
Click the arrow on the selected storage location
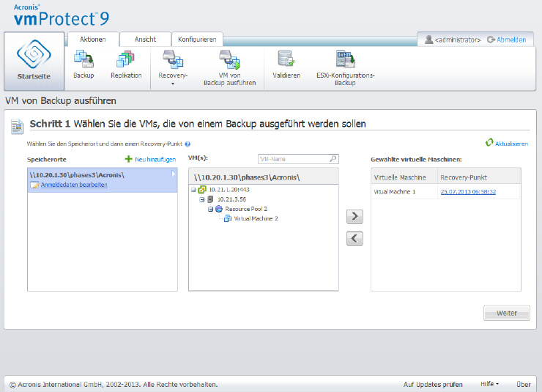(174, 174)
